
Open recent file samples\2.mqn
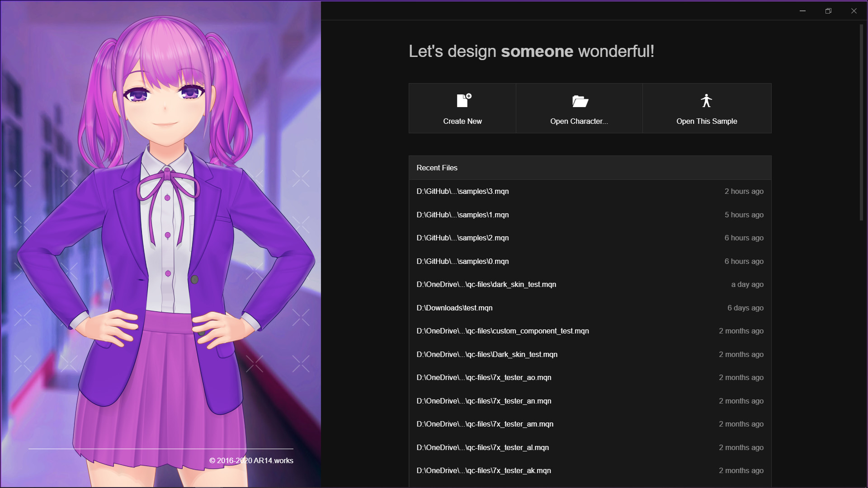click(462, 238)
